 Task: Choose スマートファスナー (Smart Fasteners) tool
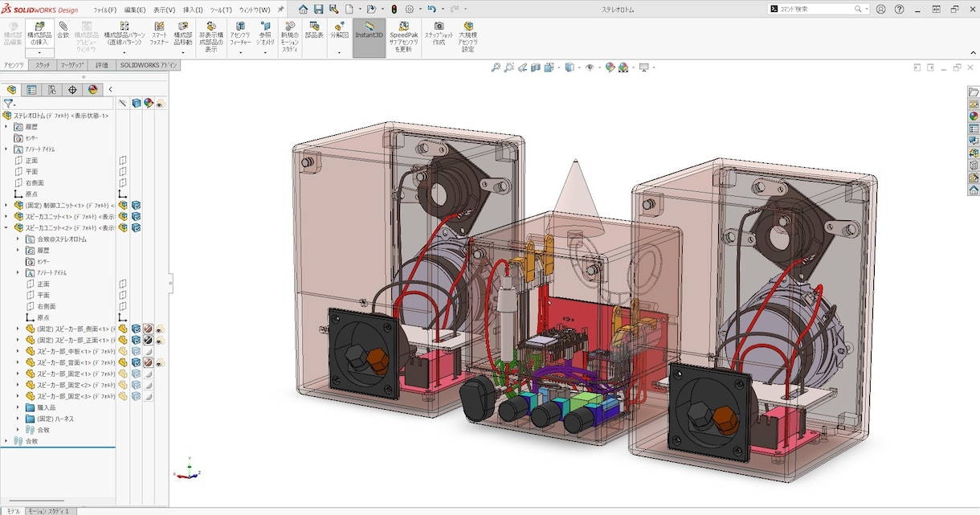tap(159, 33)
